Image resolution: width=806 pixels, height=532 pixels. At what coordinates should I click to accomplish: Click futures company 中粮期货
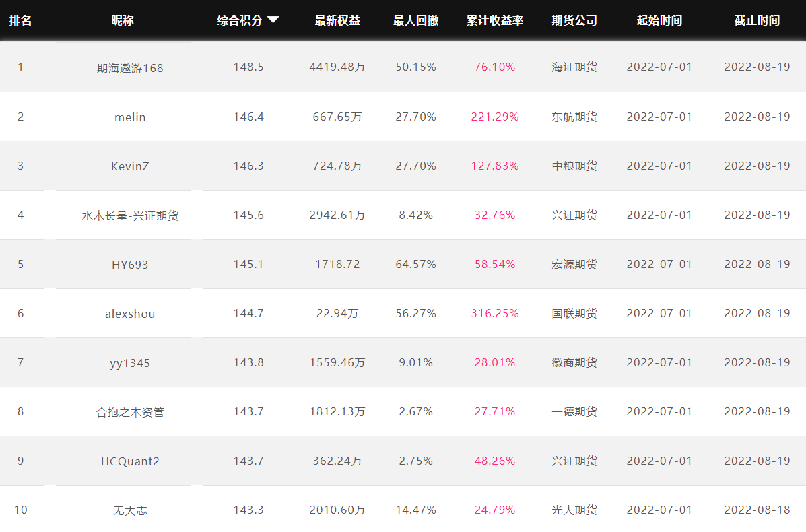coord(574,166)
